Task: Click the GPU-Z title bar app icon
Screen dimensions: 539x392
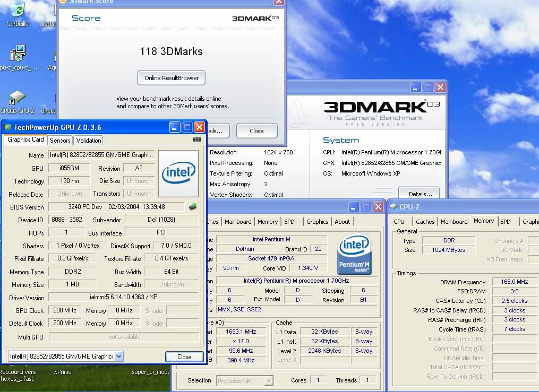Action: tap(7, 127)
